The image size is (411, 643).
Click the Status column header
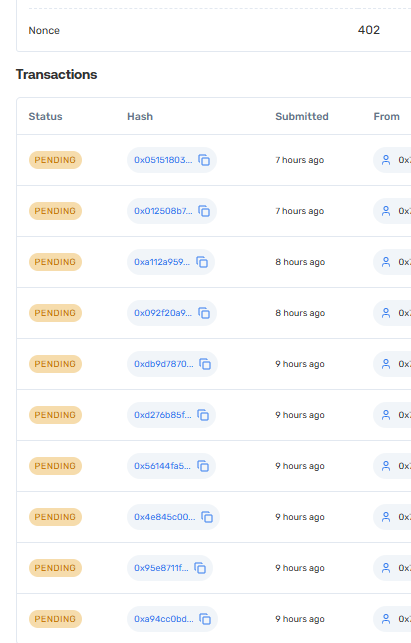click(x=46, y=116)
